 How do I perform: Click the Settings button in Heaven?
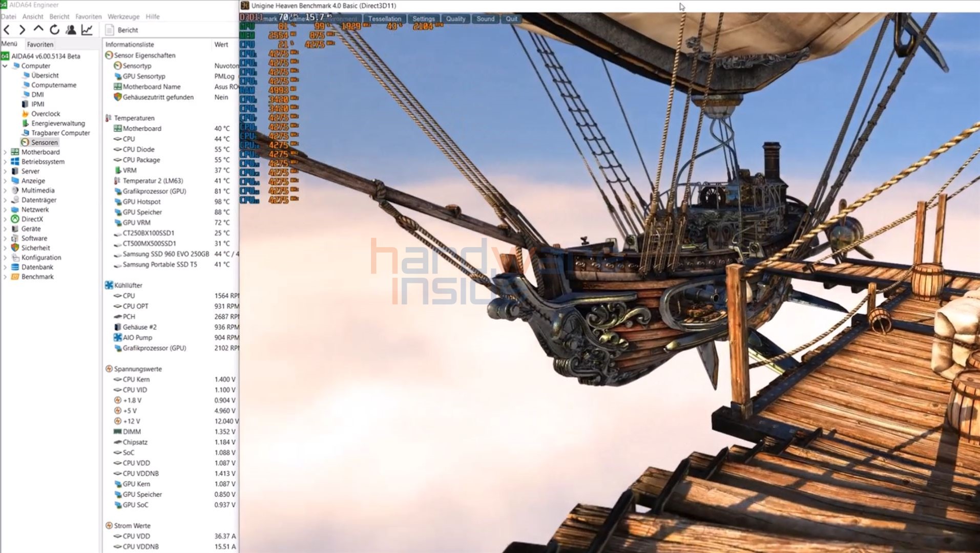pyautogui.click(x=423, y=19)
